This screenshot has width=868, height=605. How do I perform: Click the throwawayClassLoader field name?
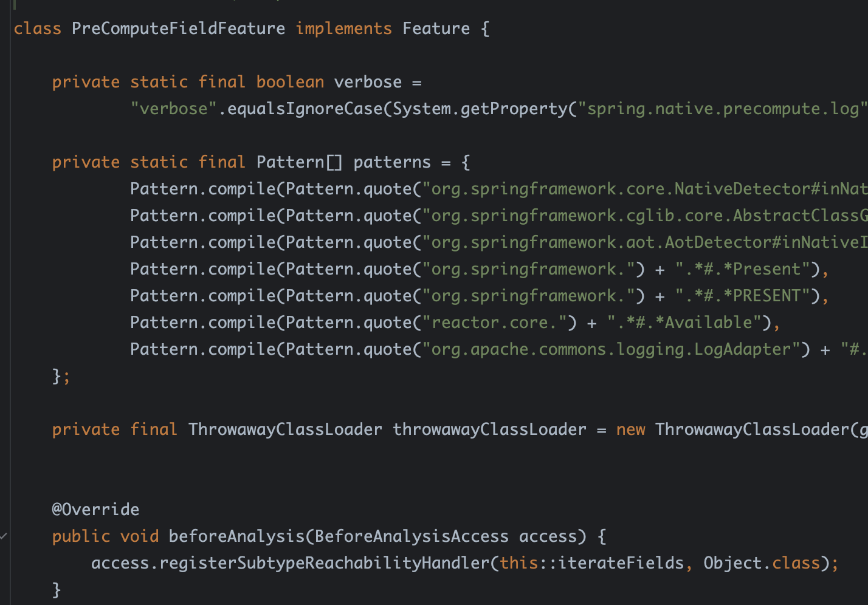coord(489,429)
